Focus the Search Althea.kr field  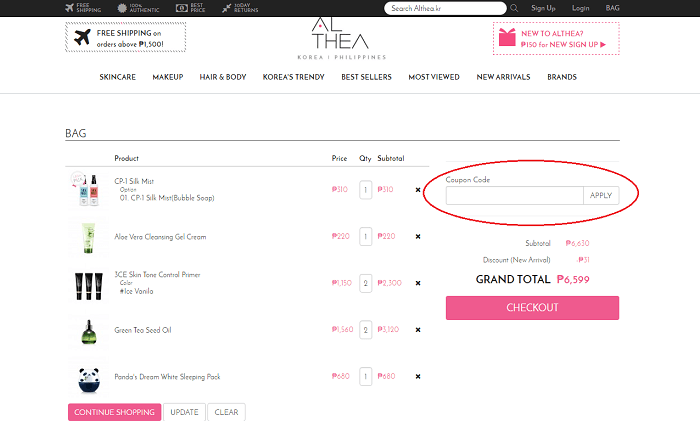tap(445, 8)
